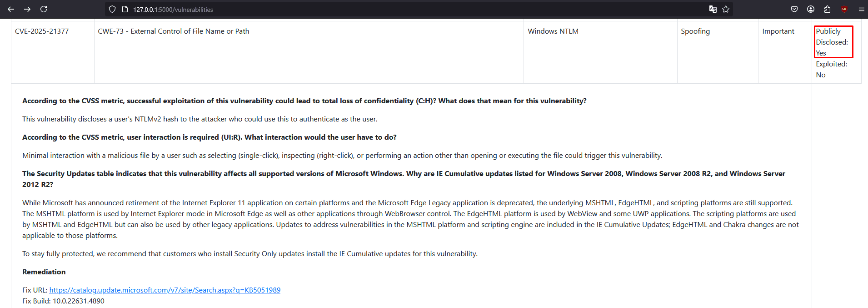868x308 pixels.
Task: Open the translate page icon
Action: pyautogui.click(x=713, y=9)
